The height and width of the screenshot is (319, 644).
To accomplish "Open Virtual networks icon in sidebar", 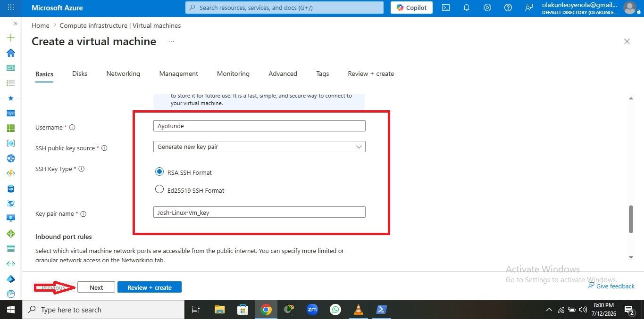I will tap(11, 264).
